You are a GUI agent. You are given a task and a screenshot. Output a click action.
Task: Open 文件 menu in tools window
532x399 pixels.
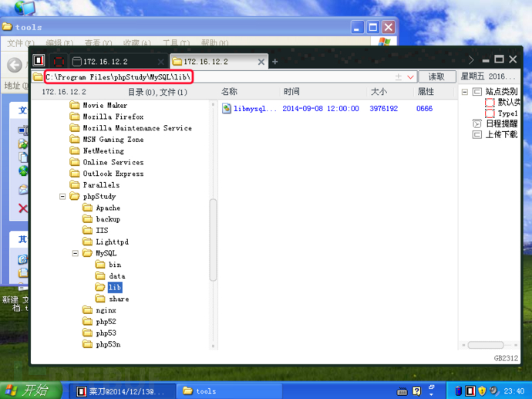21,43
